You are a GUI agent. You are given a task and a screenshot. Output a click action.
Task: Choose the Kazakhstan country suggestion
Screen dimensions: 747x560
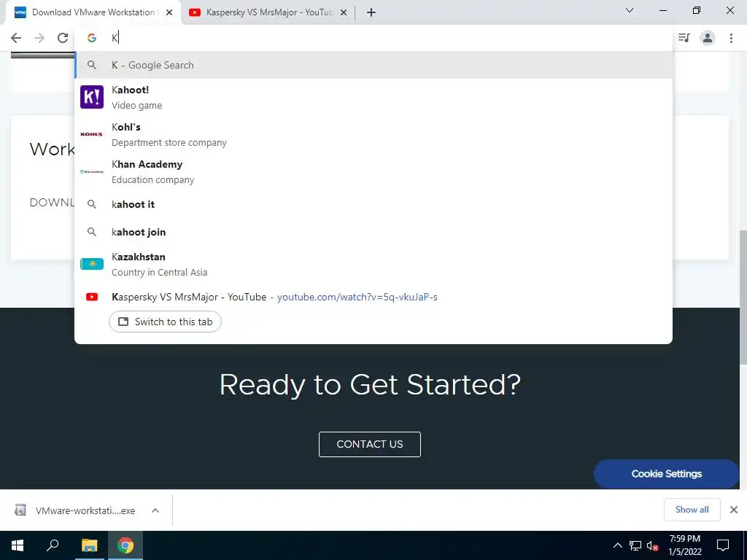coord(373,264)
